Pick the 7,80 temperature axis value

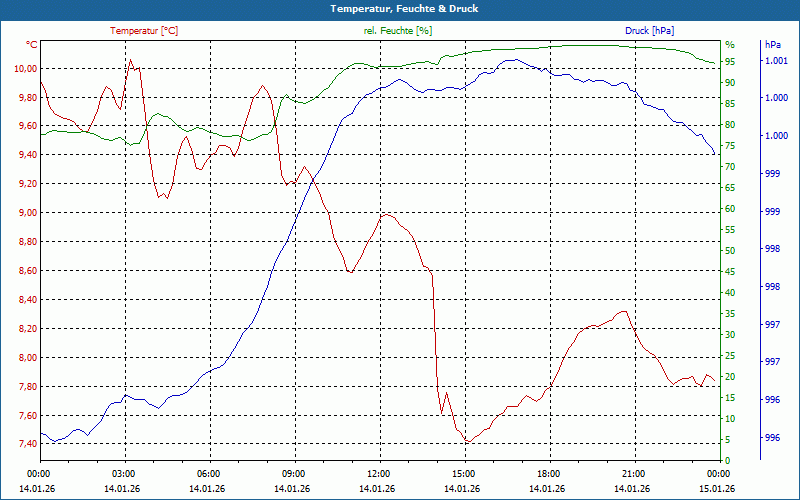coord(28,387)
